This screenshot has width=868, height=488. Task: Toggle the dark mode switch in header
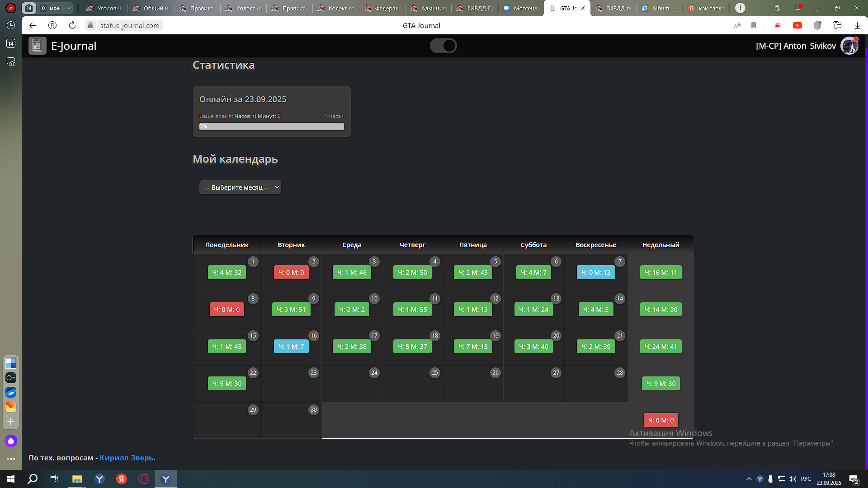[x=443, y=46]
